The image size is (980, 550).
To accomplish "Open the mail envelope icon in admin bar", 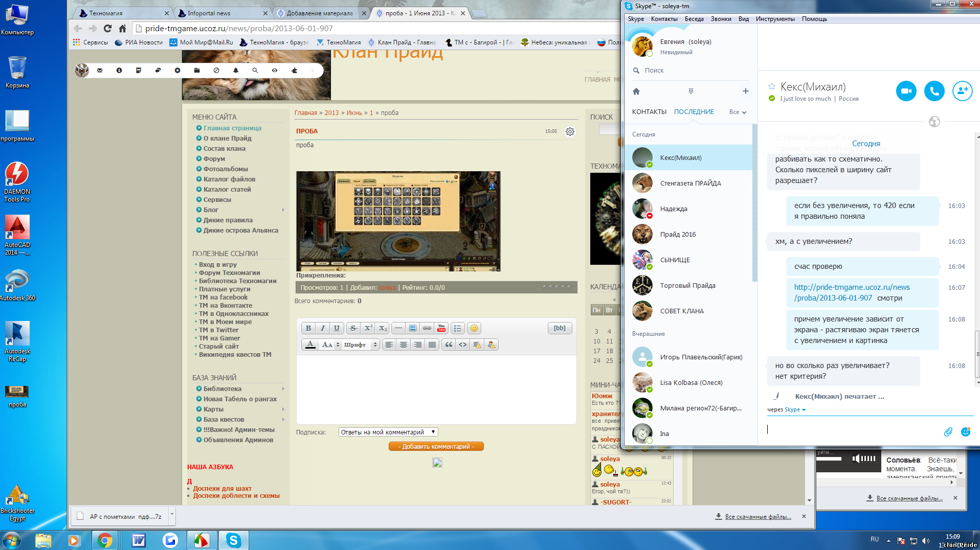I will click(100, 71).
